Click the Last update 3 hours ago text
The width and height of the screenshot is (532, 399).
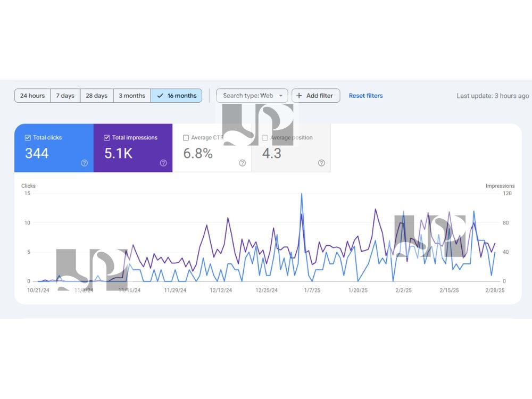pyautogui.click(x=493, y=96)
